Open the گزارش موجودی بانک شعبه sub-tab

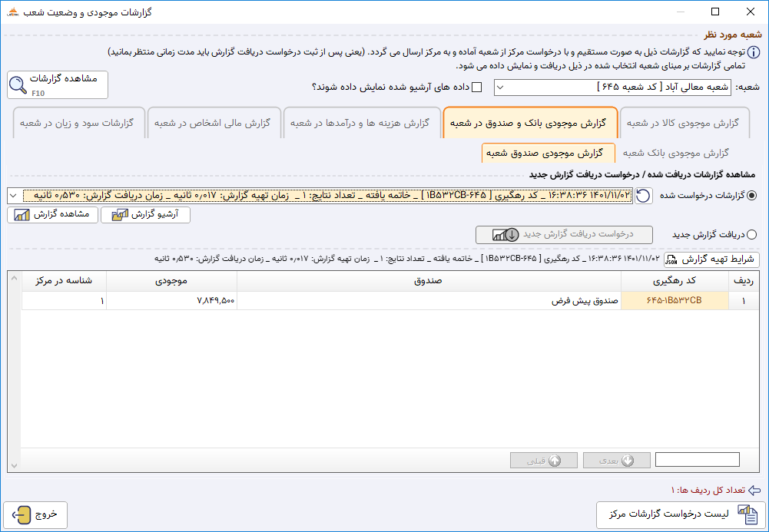676,154
